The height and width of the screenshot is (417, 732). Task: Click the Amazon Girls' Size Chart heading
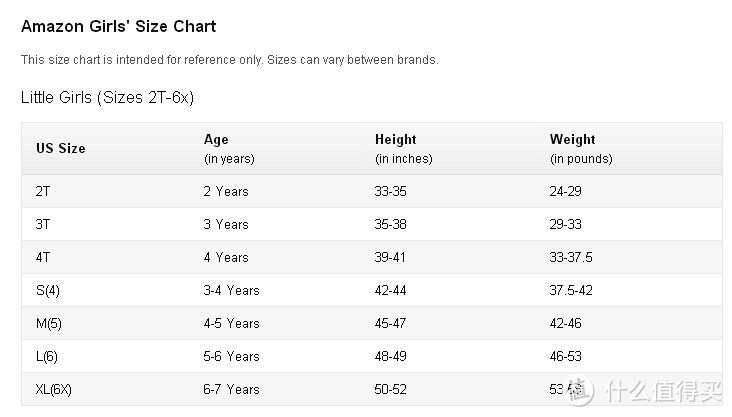[119, 27]
